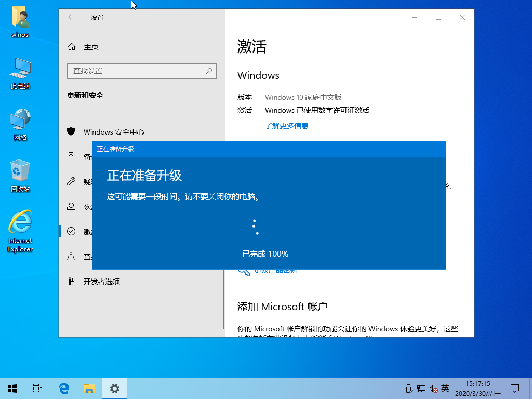Launch Internet Explorer from desktop
Image resolution: width=532 pixels, height=399 pixels.
(x=20, y=231)
